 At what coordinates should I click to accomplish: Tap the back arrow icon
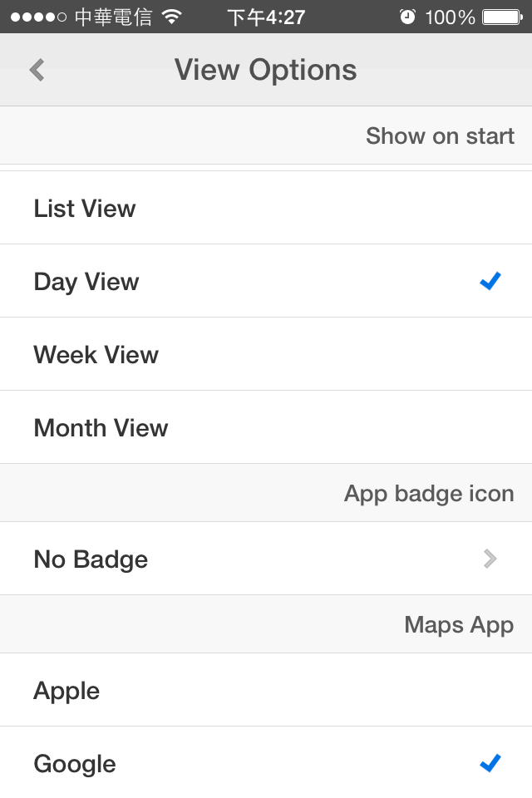37,70
